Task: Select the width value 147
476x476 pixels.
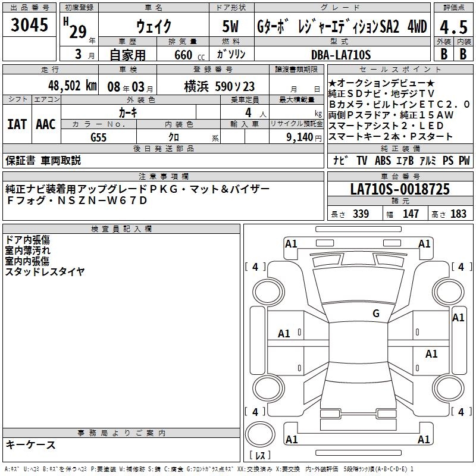Action: pos(411,214)
